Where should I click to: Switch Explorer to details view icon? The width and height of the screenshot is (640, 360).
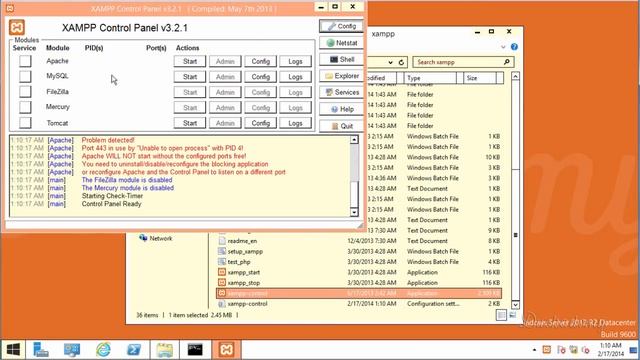coord(501,315)
